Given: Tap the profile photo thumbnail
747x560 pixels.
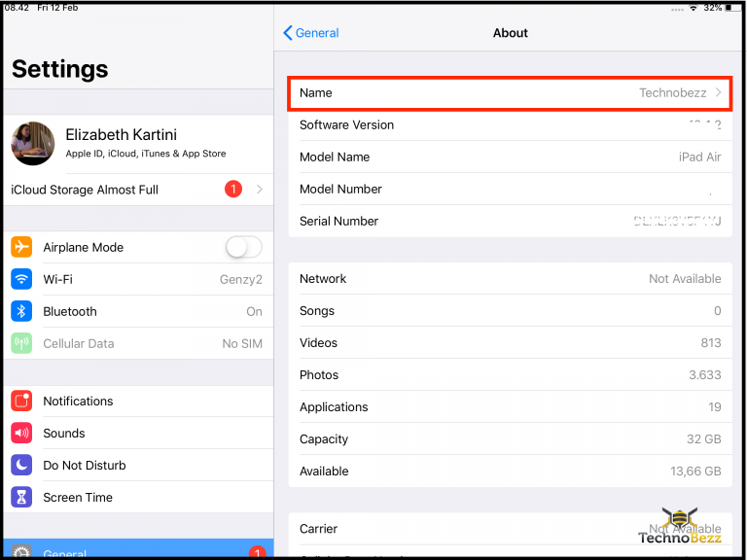Looking at the screenshot, I should coord(33,143).
